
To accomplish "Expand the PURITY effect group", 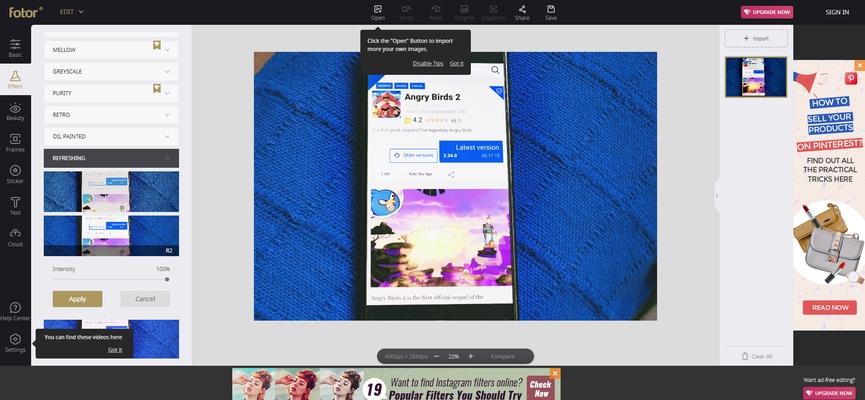I will 111,93.
